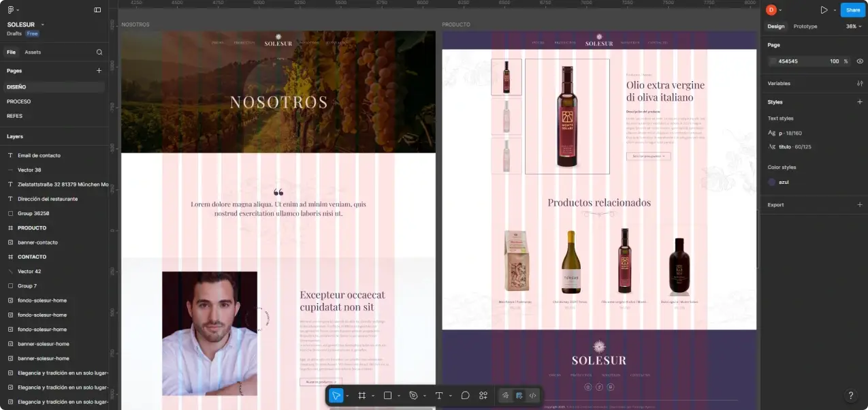This screenshot has height=410, width=868.
Task: Add a new page with plus
Action: (99, 70)
